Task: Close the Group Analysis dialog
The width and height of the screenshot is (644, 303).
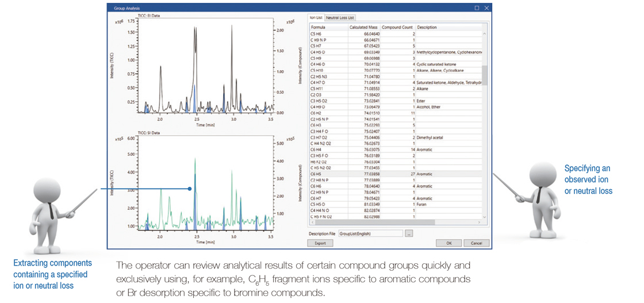Action: point(486,8)
